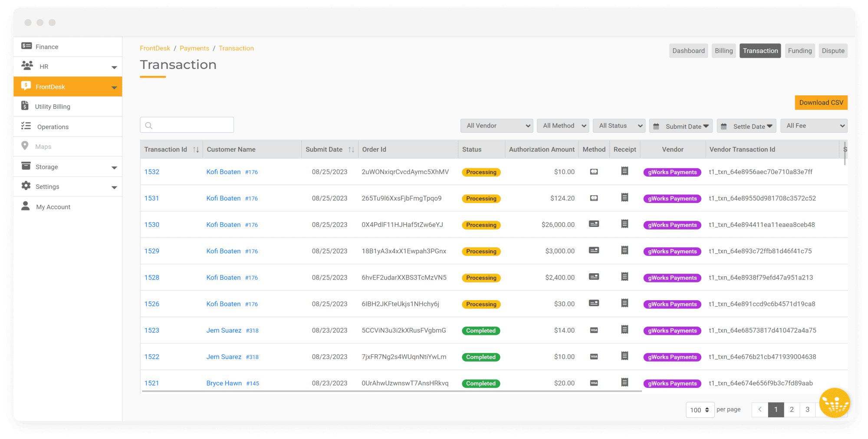The image size is (868, 439).
Task: Toggle Submit Date column sorting arrows
Action: coord(352,149)
